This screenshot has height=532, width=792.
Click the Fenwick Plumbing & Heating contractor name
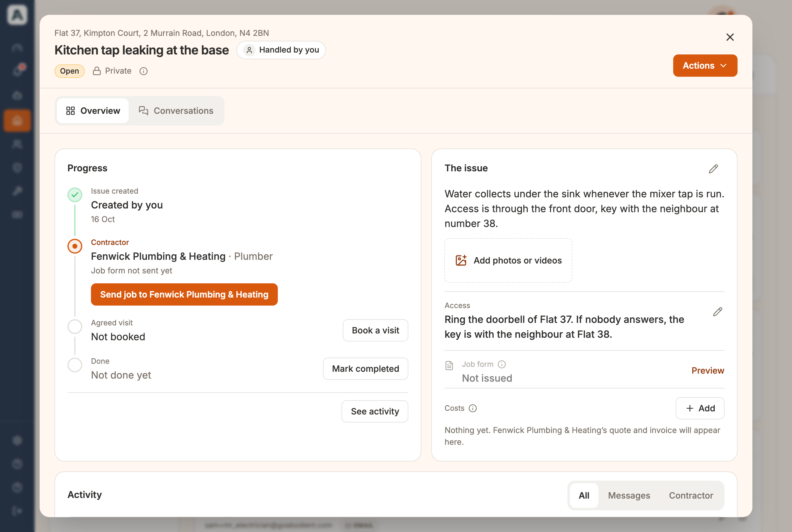pyautogui.click(x=158, y=256)
